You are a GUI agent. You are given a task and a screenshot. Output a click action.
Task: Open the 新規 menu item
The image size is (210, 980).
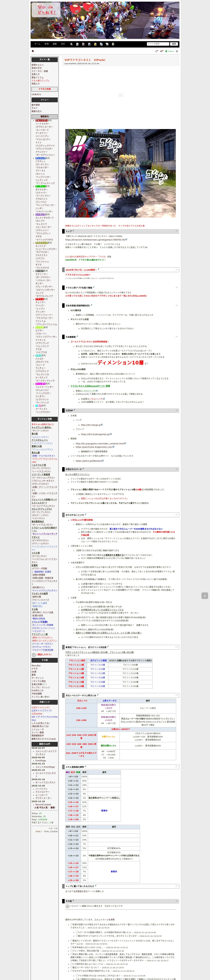point(46,44)
